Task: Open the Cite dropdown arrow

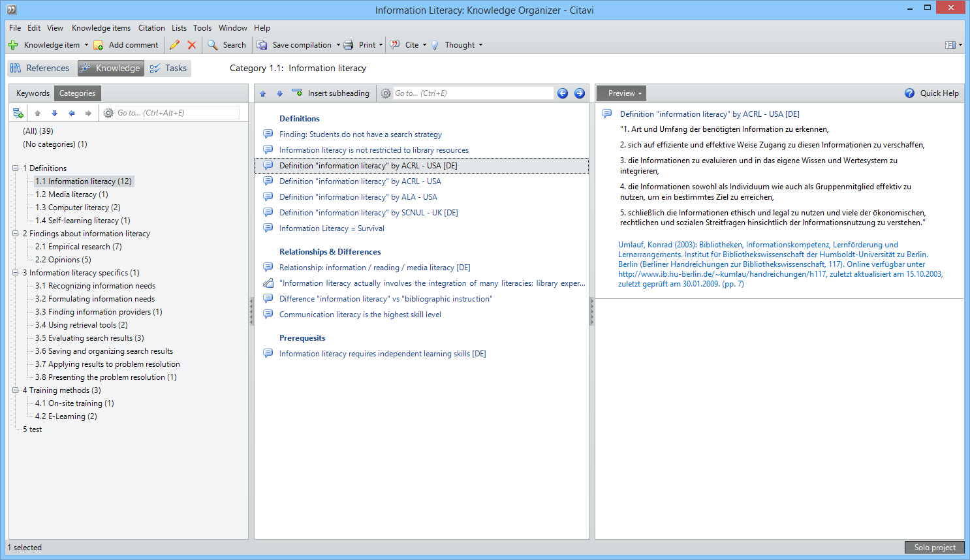Action: [x=424, y=45]
